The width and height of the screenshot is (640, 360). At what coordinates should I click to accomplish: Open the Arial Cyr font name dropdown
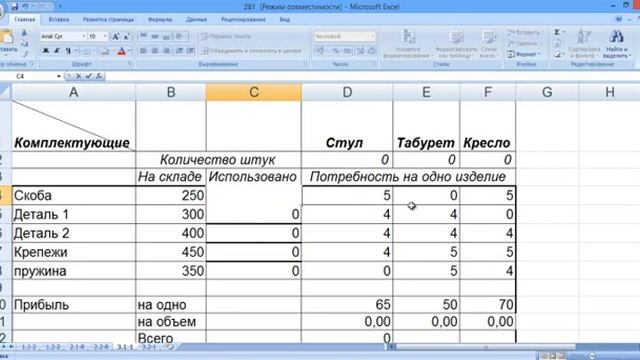coord(84,36)
